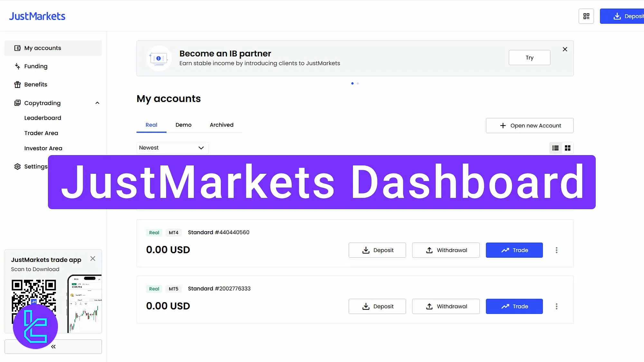Screen dimensions: 644x362
Task: Click Real tag on #2002776333 account
Action: click(154, 289)
